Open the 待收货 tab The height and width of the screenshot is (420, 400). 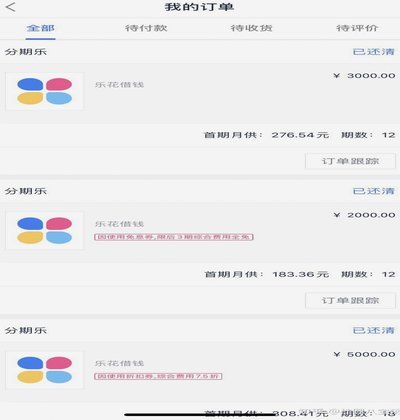point(251,28)
